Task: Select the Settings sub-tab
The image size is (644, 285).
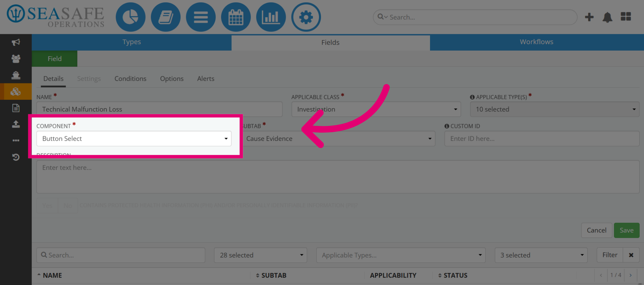Action: click(x=89, y=79)
